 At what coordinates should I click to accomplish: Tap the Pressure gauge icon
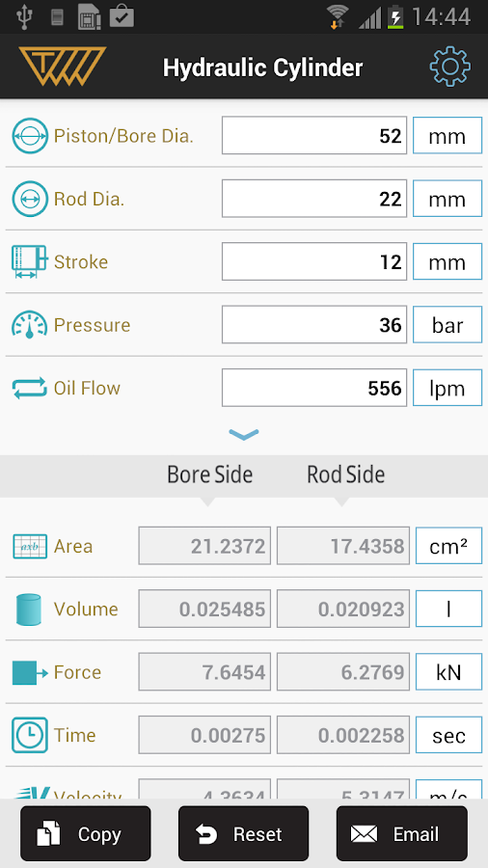[x=29, y=325]
